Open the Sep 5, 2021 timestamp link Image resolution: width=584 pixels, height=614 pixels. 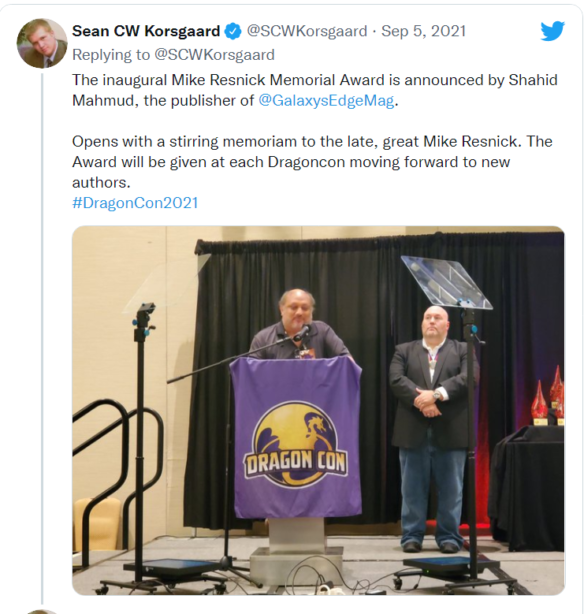point(423,31)
